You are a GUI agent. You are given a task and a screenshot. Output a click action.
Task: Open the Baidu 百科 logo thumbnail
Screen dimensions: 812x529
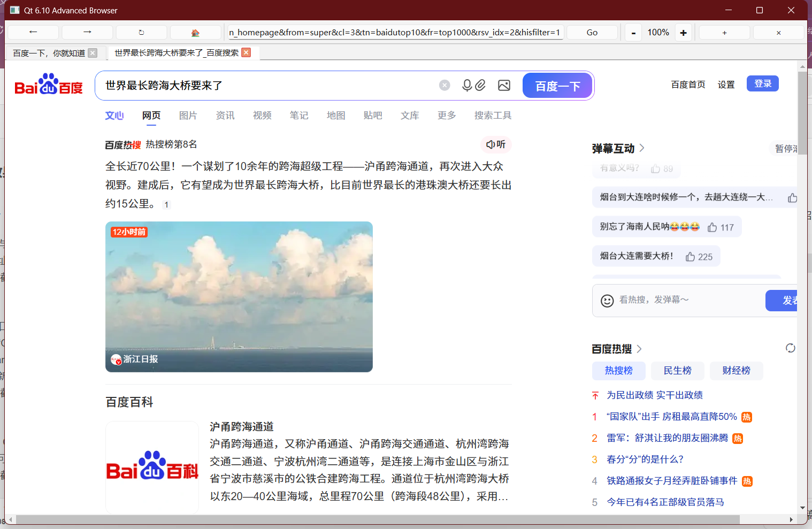(x=152, y=467)
